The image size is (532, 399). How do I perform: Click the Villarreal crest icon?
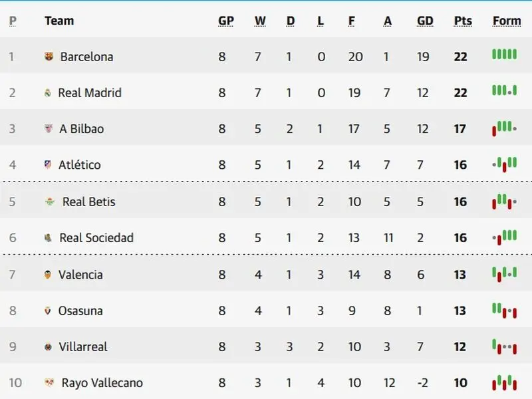48,346
